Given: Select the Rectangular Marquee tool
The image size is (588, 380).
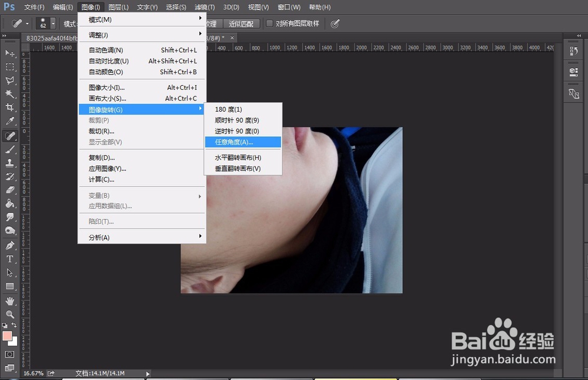Looking at the screenshot, I should (10, 67).
